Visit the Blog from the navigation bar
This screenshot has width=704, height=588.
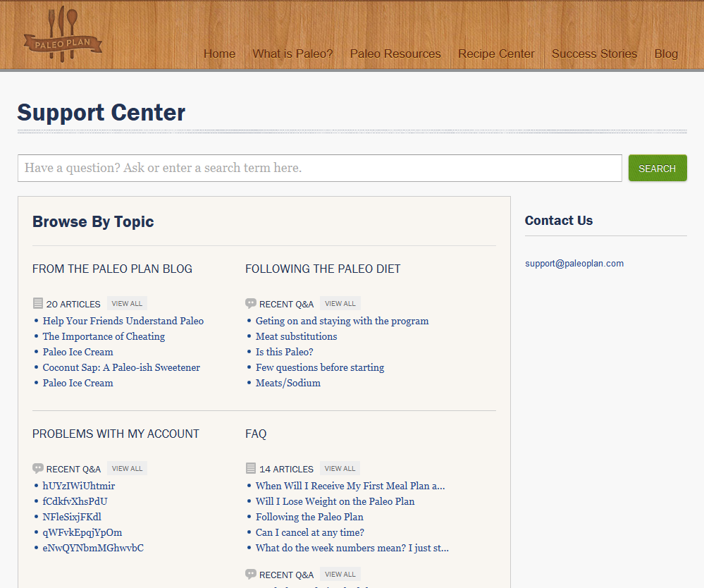coord(666,54)
